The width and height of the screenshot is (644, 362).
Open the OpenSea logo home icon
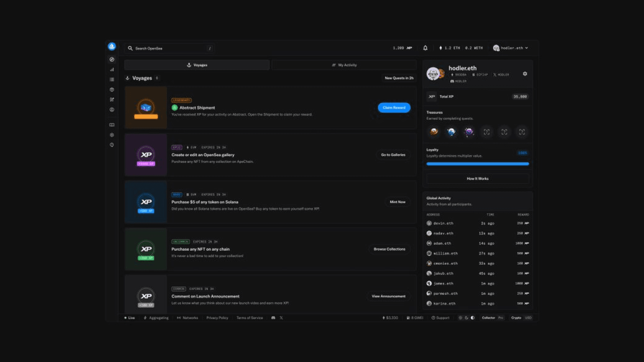click(112, 46)
